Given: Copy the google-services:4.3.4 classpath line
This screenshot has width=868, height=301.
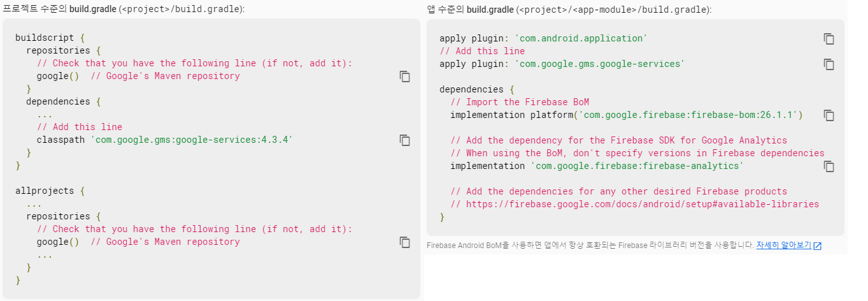Looking at the screenshot, I should (x=404, y=140).
